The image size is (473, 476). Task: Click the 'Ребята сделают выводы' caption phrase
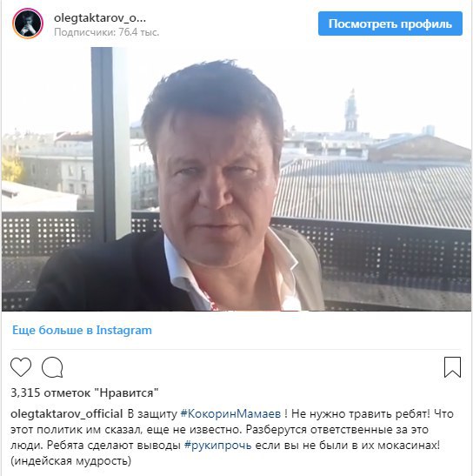pyautogui.click(x=114, y=446)
